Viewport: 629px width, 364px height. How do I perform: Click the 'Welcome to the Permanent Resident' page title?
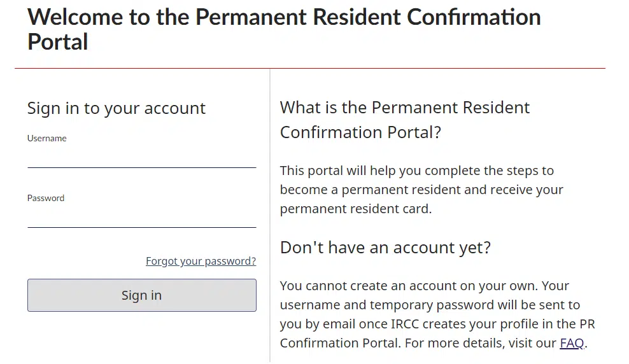(284, 17)
